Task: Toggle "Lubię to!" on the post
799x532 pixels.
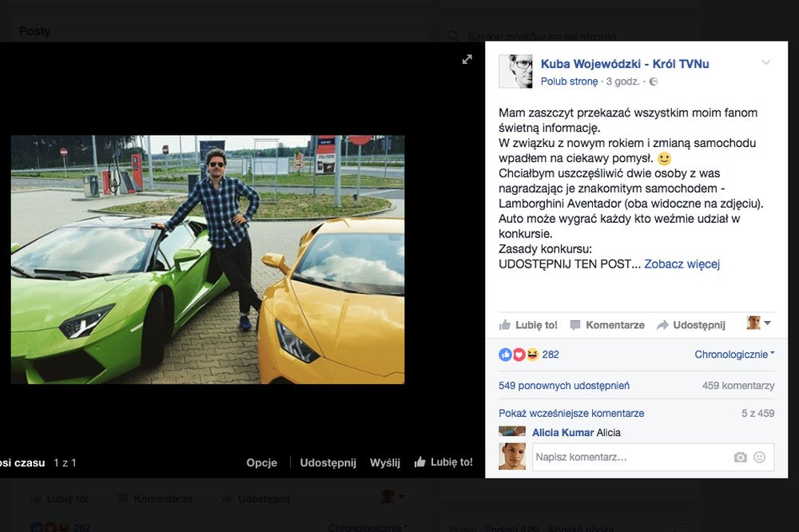Action: tap(527, 324)
